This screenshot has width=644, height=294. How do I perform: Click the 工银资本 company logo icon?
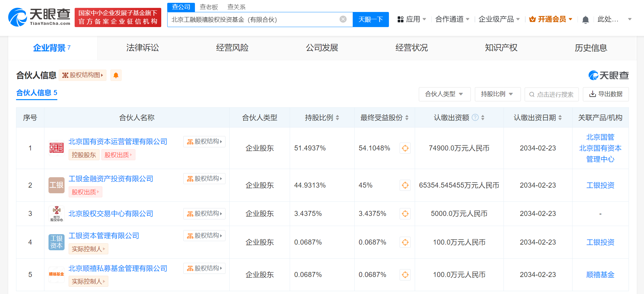56,242
